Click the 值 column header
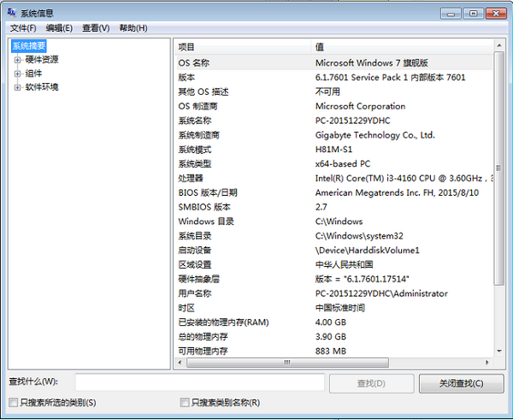 [402, 47]
